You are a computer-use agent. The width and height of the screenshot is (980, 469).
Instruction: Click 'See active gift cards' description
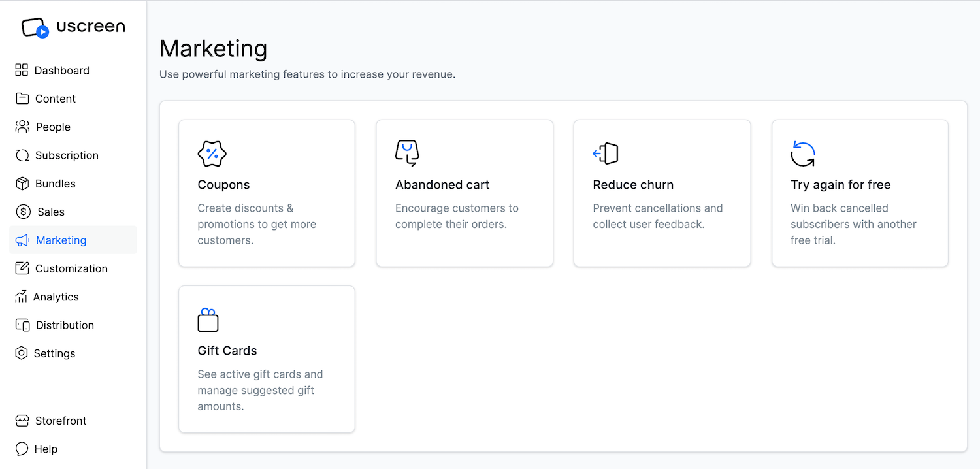pos(260,390)
